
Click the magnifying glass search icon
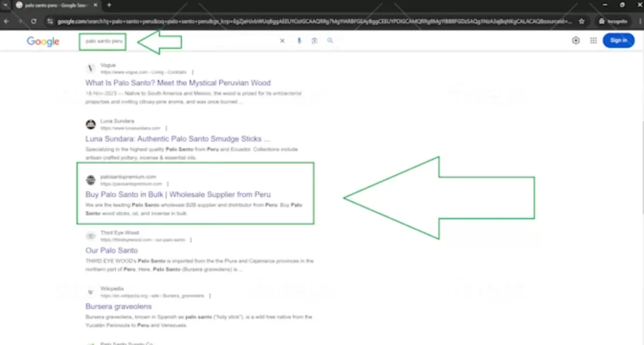coord(330,41)
